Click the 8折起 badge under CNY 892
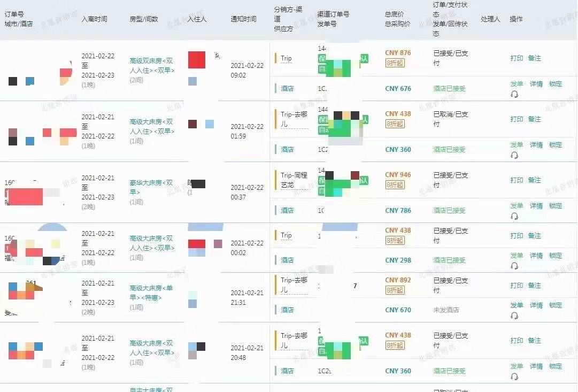The width and height of the screenshot is (578, 392). click(x=395, y=290)
